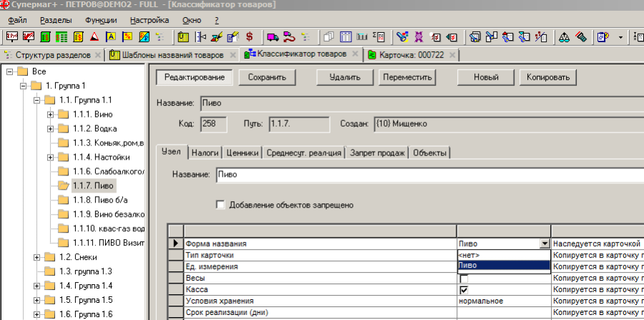The image size is (644, 320).
Task: Expand the '1.1.4. Настойки' tree node
Action: pos(51,157)
